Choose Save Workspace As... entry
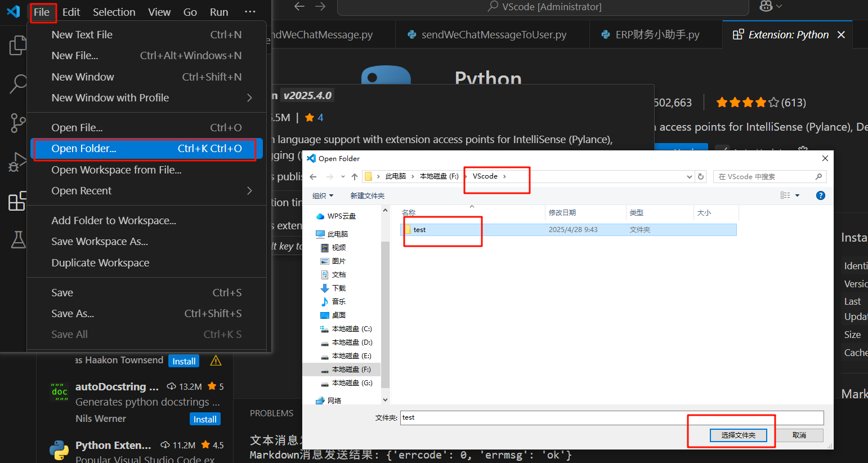Image resolution: width=868 pixels, height=463 pixels. 146,242
